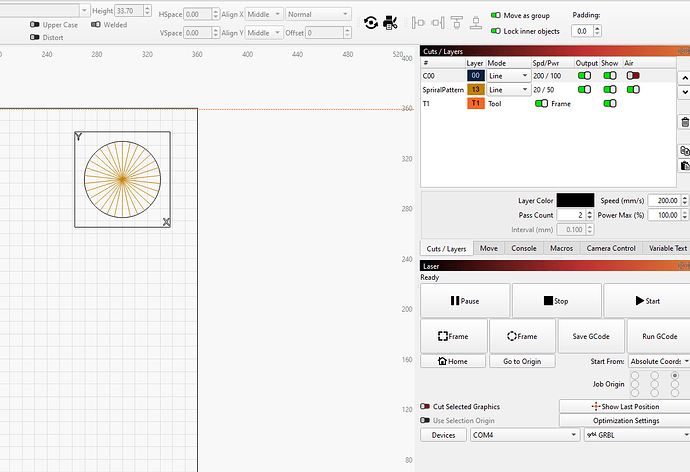
Task: Click the align left edges docking icon
Action: pyautogui.click(x=418, y=22)
